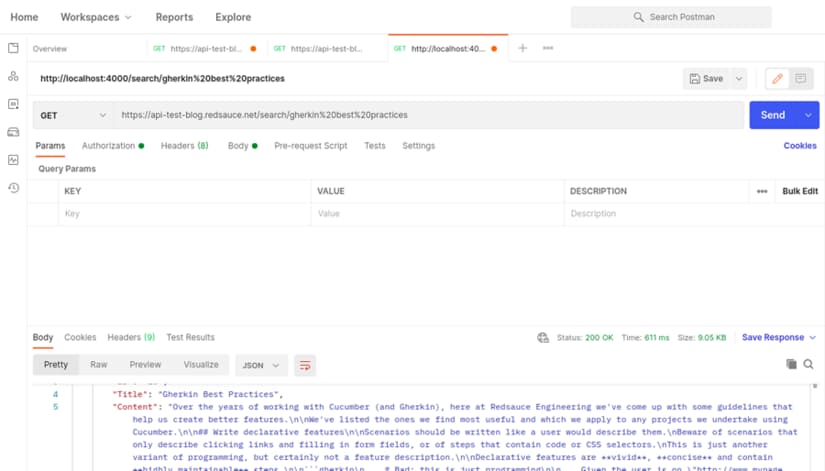Screen dimensions: 825x471
Task: Open Settings request tab
Action: [x=419, y=146]
